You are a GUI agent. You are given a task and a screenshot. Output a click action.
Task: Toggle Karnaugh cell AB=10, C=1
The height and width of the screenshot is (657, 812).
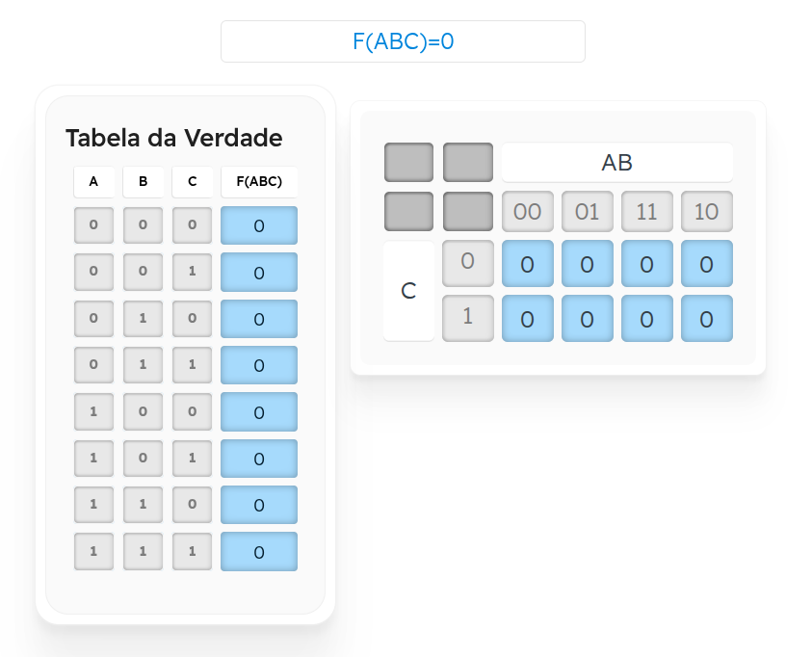tap(707, 319)
